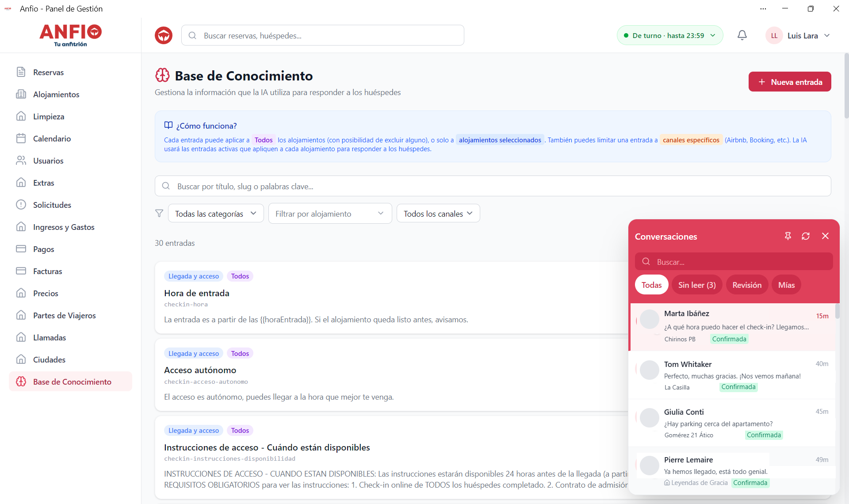
Task: Click Llegada y acceso tag on Hora de entrada
Action: pyautogui.click(x=194, y=276)
